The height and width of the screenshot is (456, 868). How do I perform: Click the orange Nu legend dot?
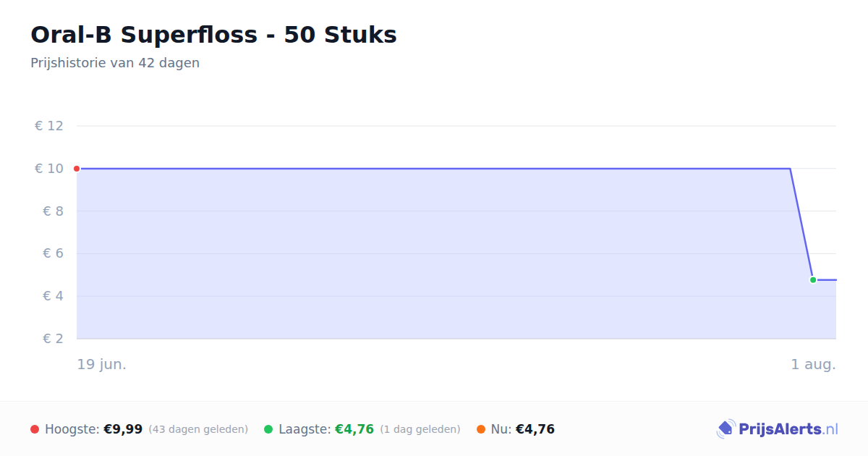click(x=481, y=429)
